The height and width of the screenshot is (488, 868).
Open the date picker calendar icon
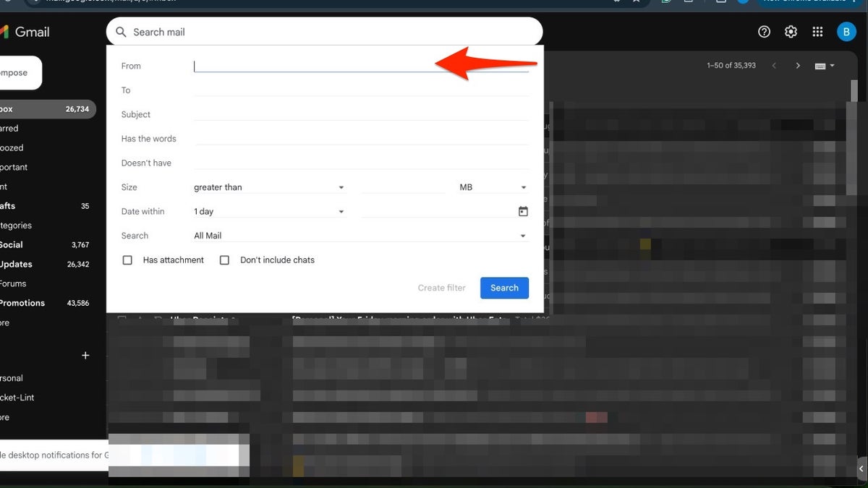522,211
